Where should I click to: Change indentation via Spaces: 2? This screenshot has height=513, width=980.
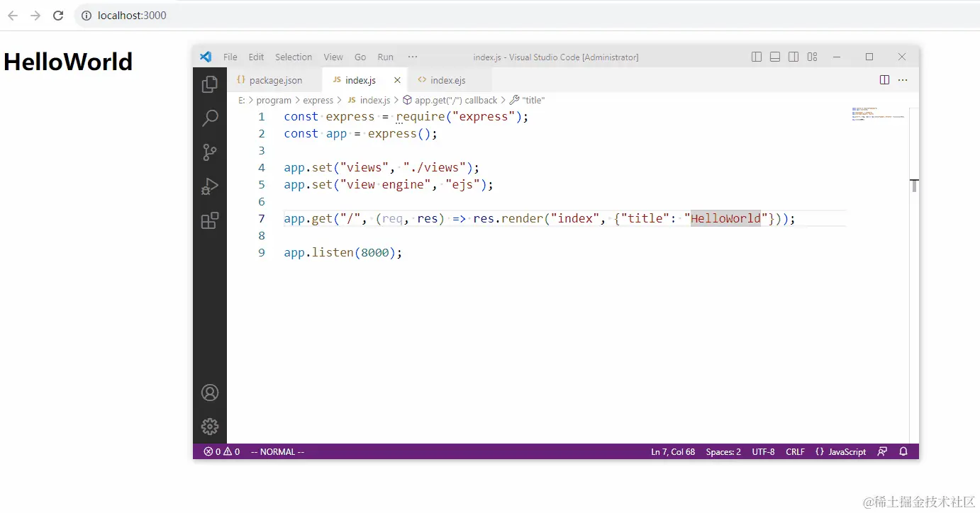tap(723, 451)
